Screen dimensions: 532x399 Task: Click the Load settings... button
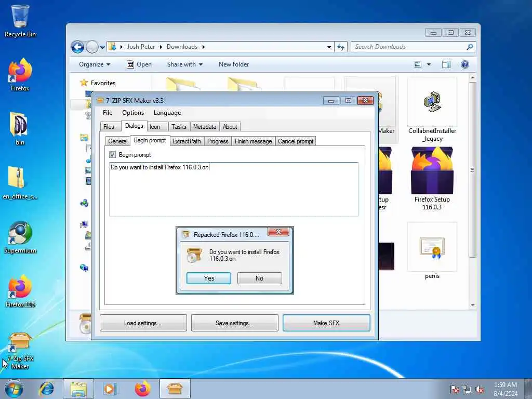coord(143,323)
